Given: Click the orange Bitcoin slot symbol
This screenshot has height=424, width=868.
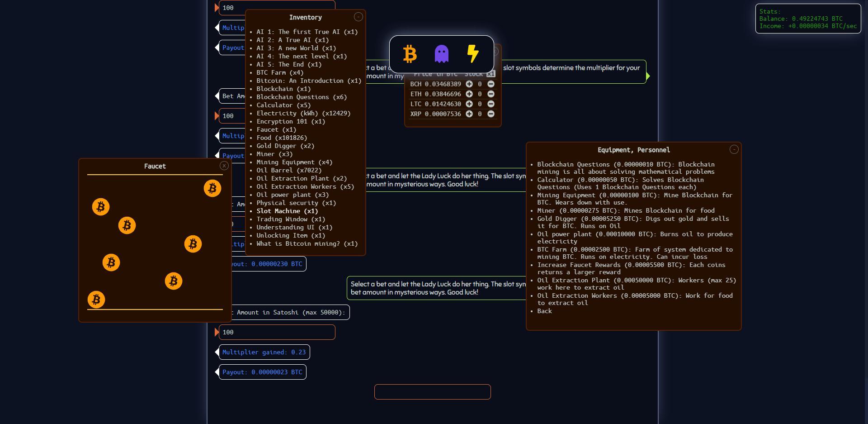Looking at the screenshot, I should [x=410, y=54].
